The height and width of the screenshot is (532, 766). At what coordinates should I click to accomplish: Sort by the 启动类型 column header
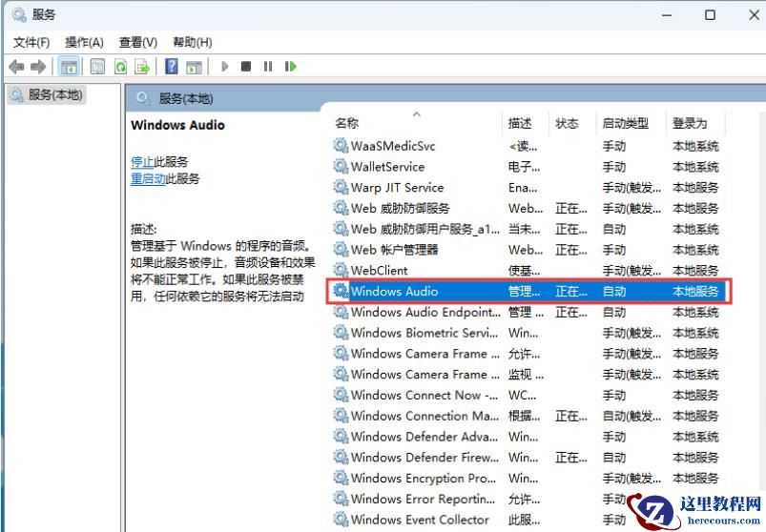point(626,123)
